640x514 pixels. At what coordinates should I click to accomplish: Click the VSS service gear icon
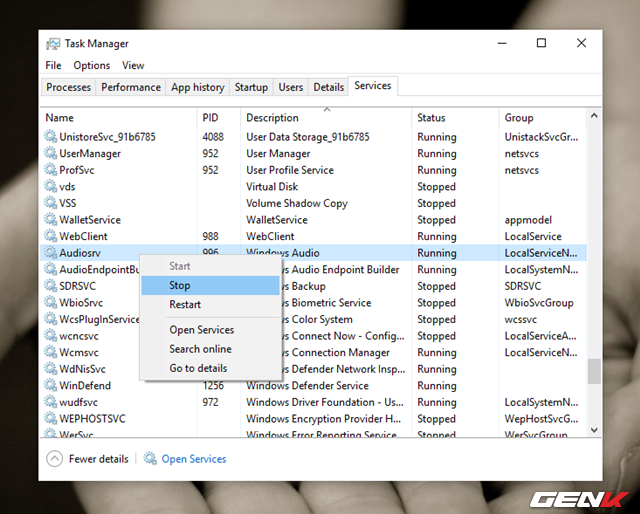(x=51, y=203)
